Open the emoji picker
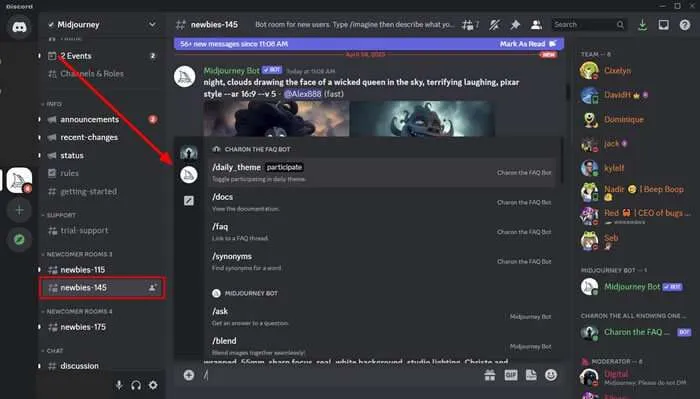Image resolution: width=700 pixels, height=399 pixels. click(x=551, y=375)
